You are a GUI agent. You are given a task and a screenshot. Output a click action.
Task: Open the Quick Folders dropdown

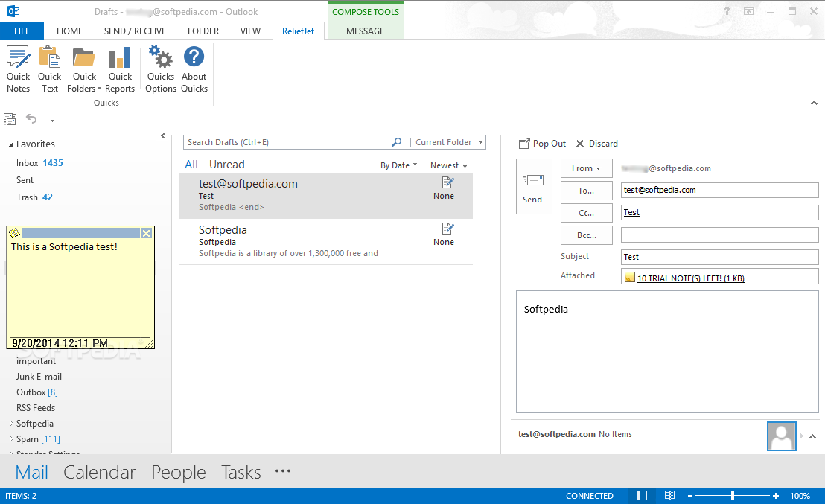84,69
